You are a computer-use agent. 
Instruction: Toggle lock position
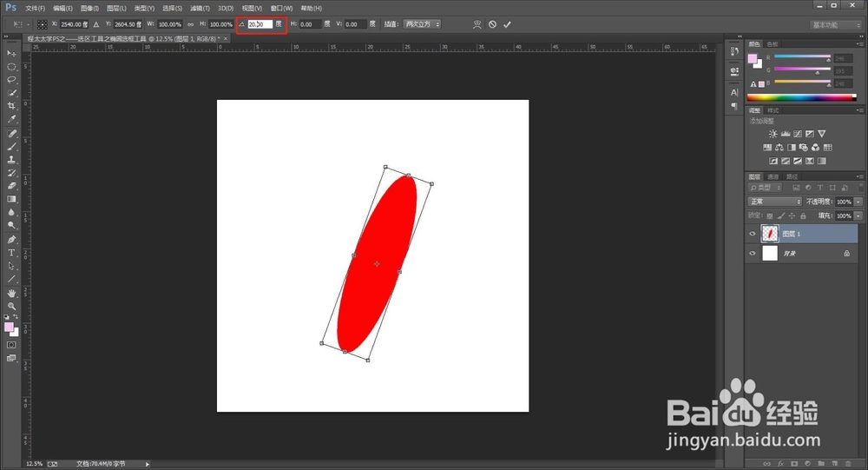792,215
